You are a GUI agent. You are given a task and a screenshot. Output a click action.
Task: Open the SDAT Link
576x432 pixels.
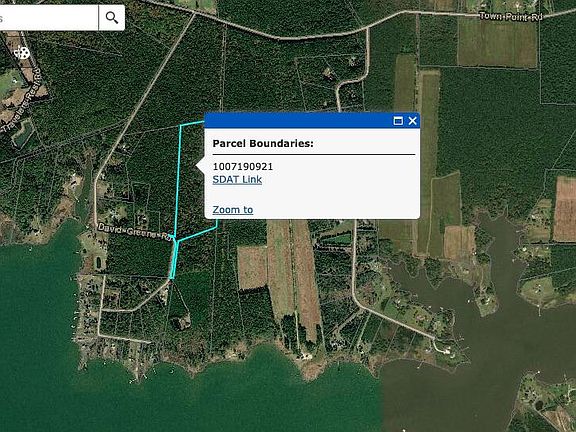237,180
